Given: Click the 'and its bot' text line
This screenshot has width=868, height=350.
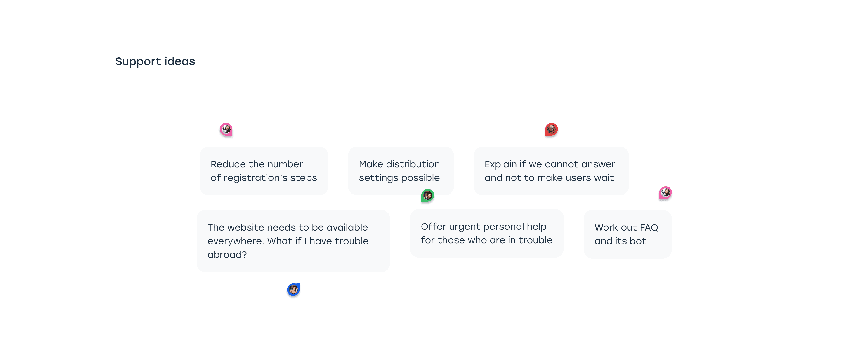Looking at the screenshot, I should (x=620, y=241).
